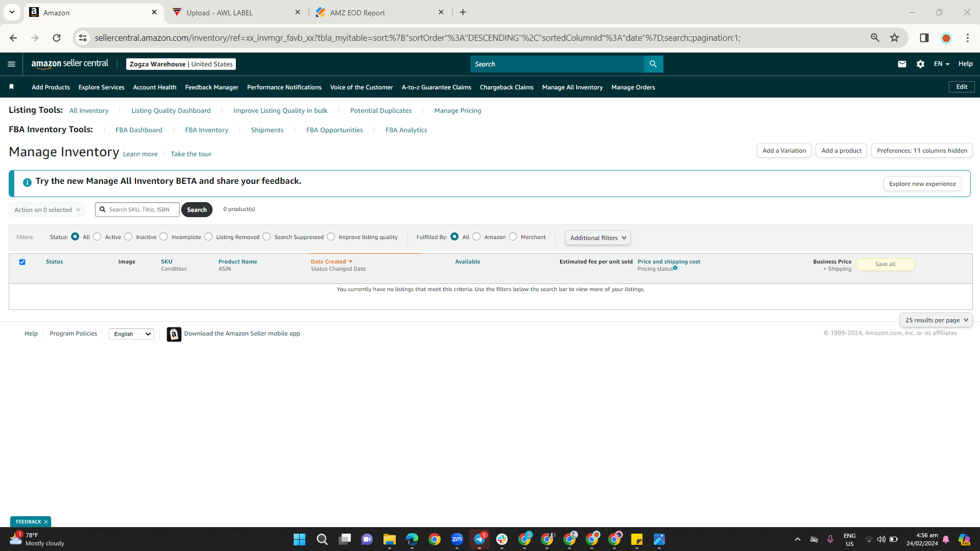The height and width of the screenshot is (551, 980).
Task: Open Chrome side panel icon
Action: click(924, 38)
